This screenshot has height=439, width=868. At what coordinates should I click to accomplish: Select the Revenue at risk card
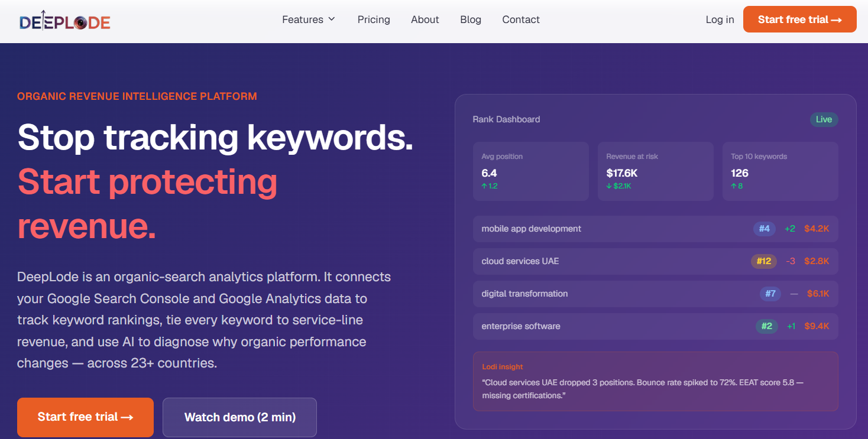(x=655, y=171)
